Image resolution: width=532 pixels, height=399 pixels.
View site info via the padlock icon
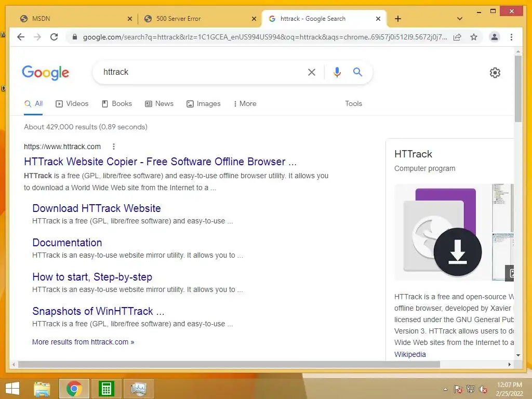(75, 37)
